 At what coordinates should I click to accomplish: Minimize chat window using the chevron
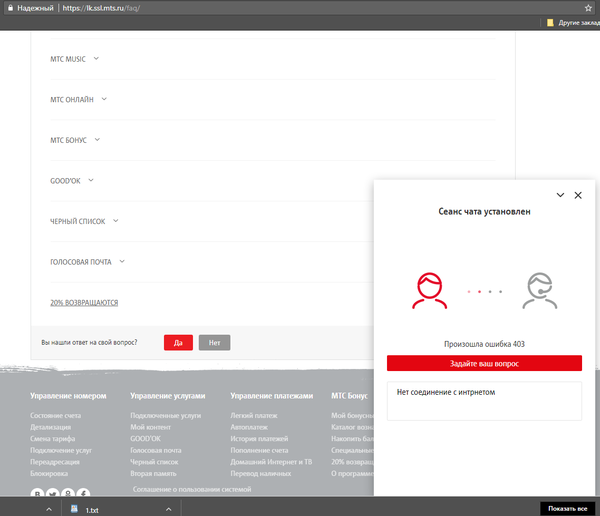tap(560, 195)
